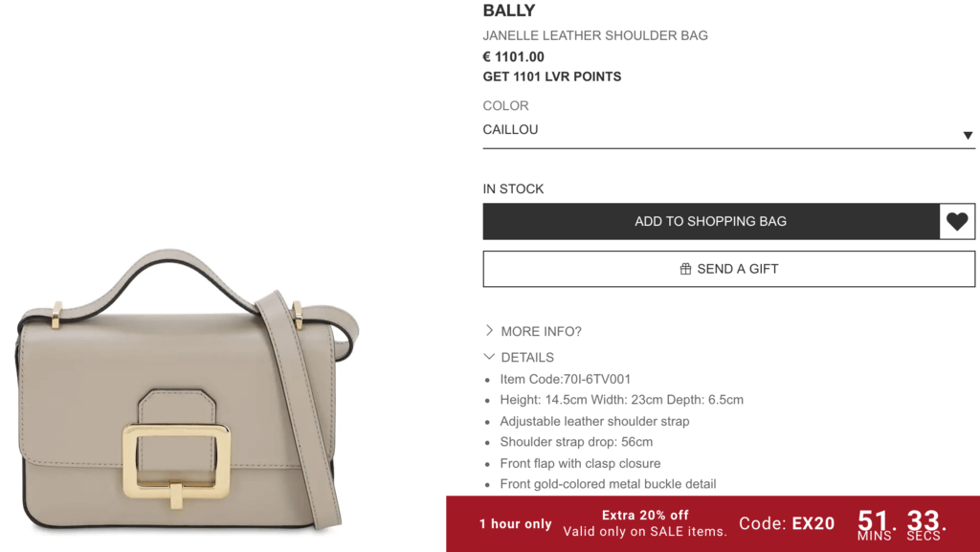
Task: Click the SEND A GIFT button
Action: pos(728,269)
